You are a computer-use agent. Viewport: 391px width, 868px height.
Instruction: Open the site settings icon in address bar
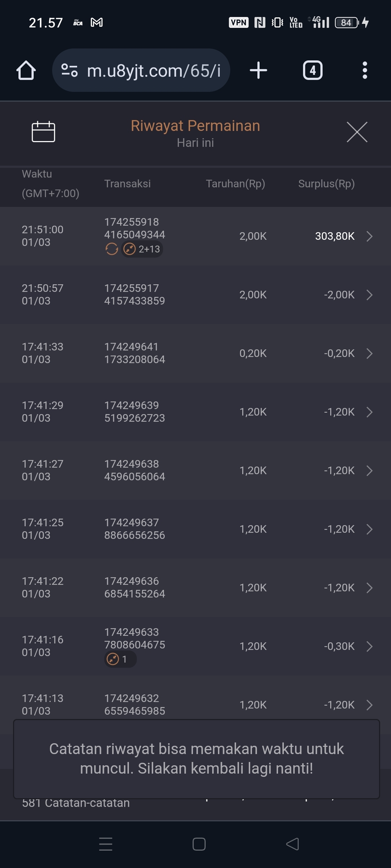[x=70, y=70]
